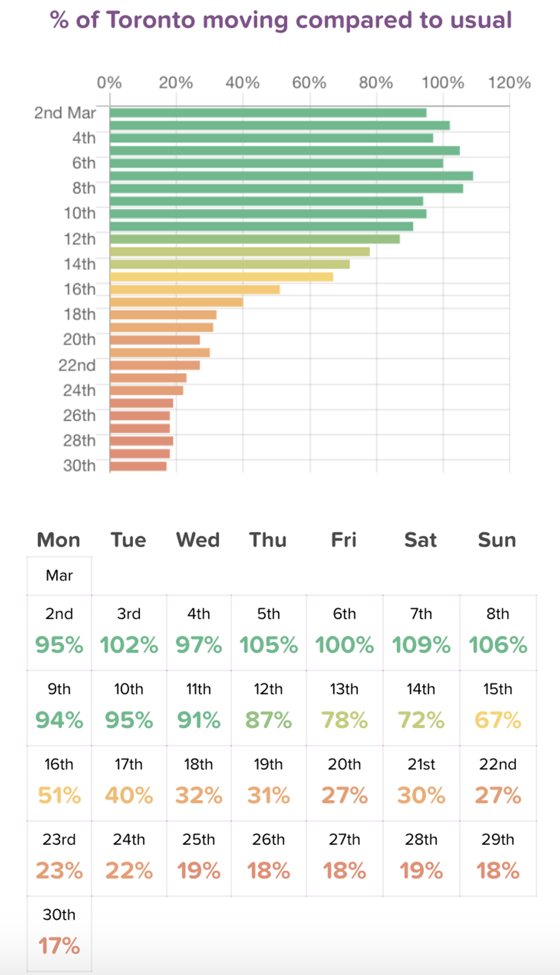The image size is (560, 975).
Task: Click the yellow bar beside the 16th label
Action: coord(194,289)
